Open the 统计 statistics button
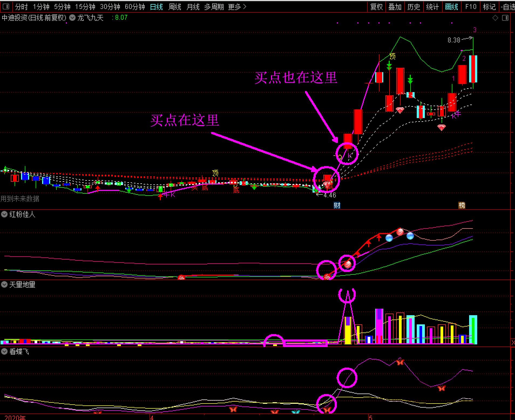Viewport: 515px width, 420px height. tap(432, 7)
